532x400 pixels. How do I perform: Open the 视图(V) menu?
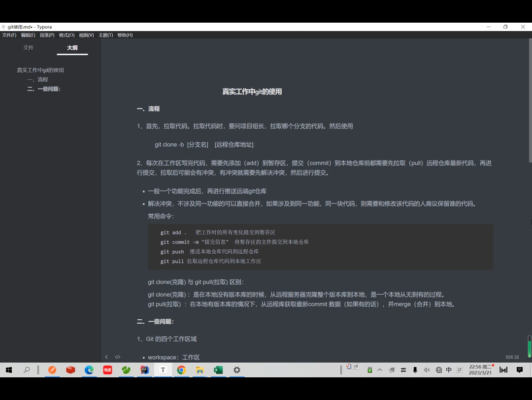pyautogui.click(x=86, y=35)
